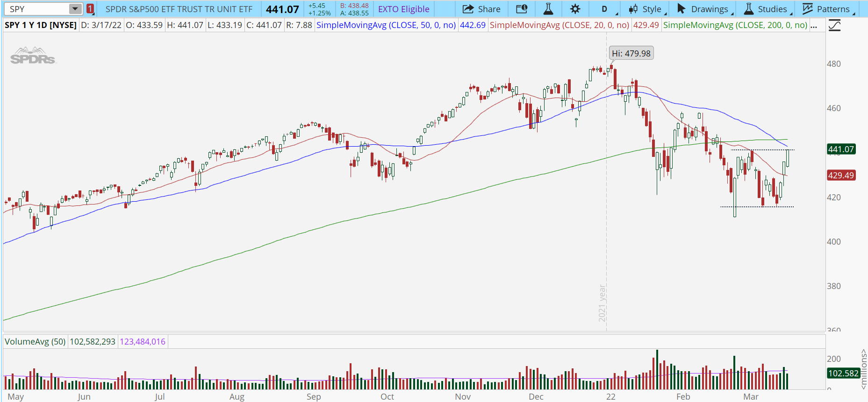Image resolution: width=868 pixels, height=402 pixels.
Task: Select the SimpleMovingAvg 20 study label
Action: [560, 25]
